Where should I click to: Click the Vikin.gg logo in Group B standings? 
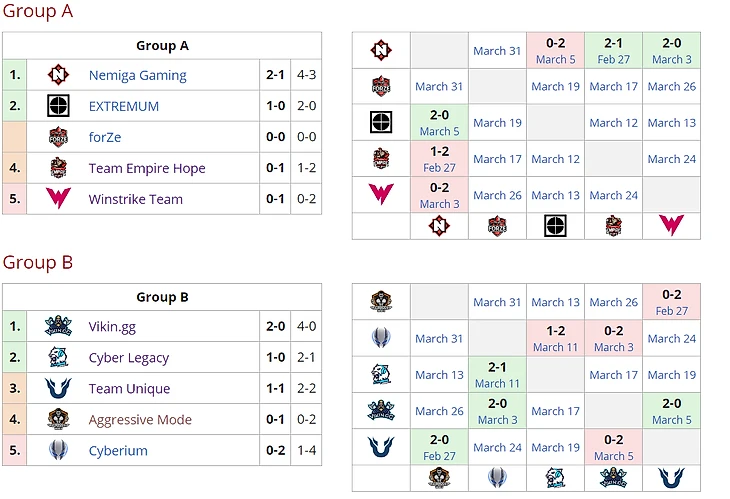(x=59, y=326)
